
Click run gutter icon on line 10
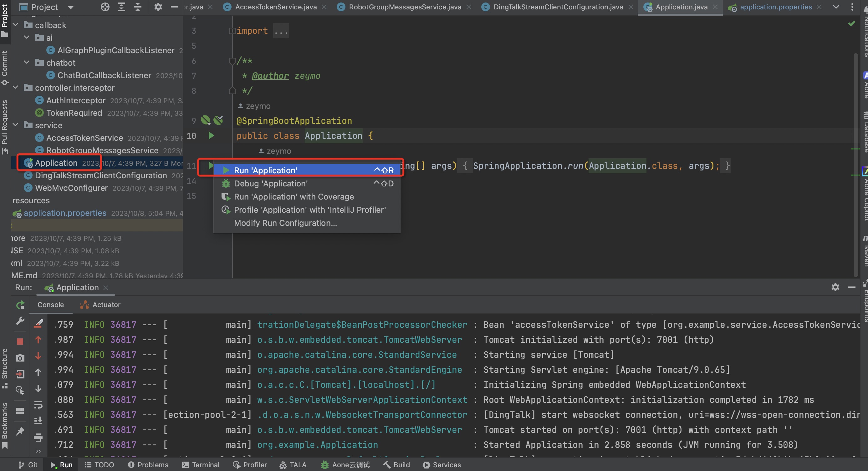(211, 136)
